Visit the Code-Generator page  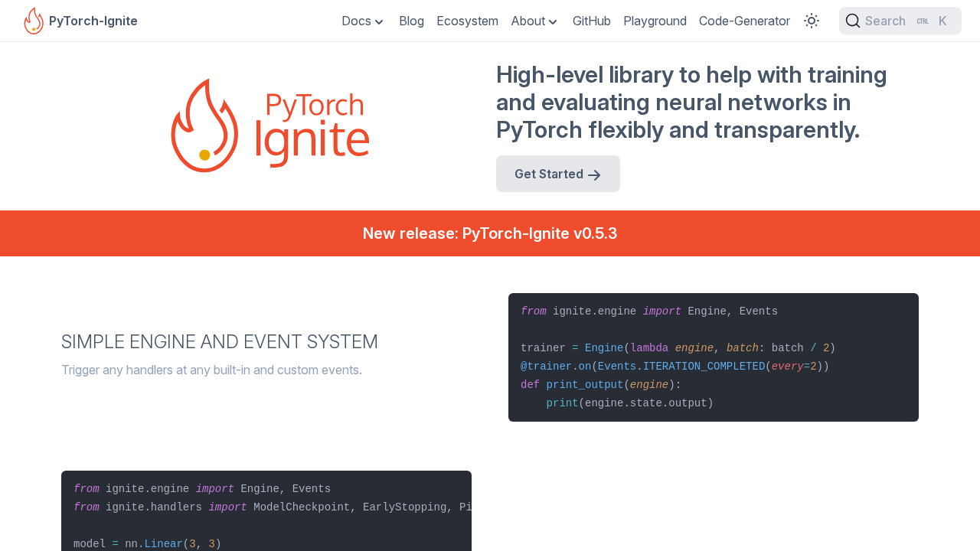click(x=744, y=20)
